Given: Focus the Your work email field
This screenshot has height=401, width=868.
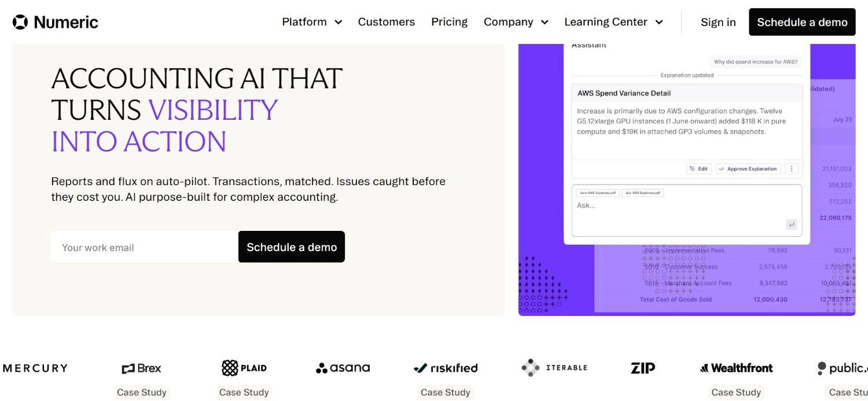Looking at the screenshot, I should pyautogui.click(x=145, y=247).
